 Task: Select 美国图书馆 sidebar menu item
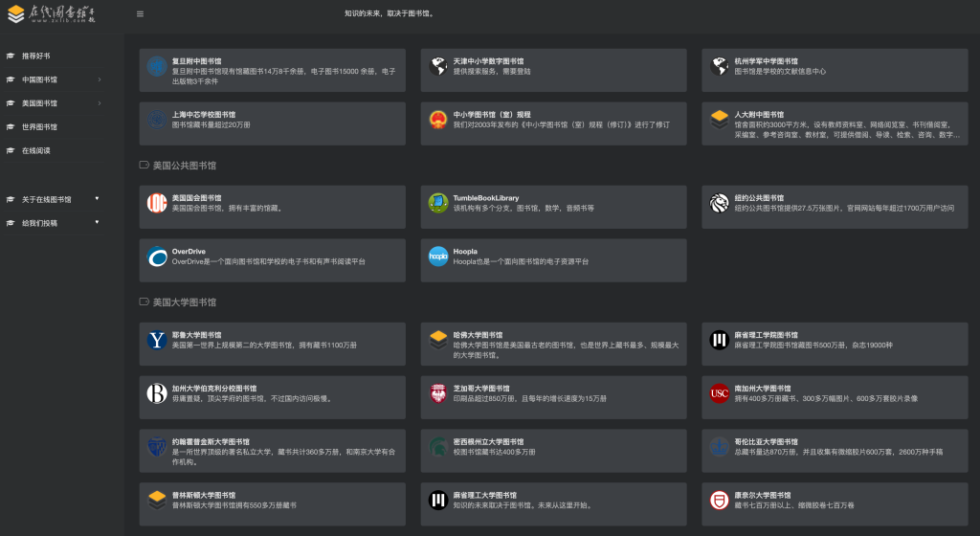tap(39, 103)
